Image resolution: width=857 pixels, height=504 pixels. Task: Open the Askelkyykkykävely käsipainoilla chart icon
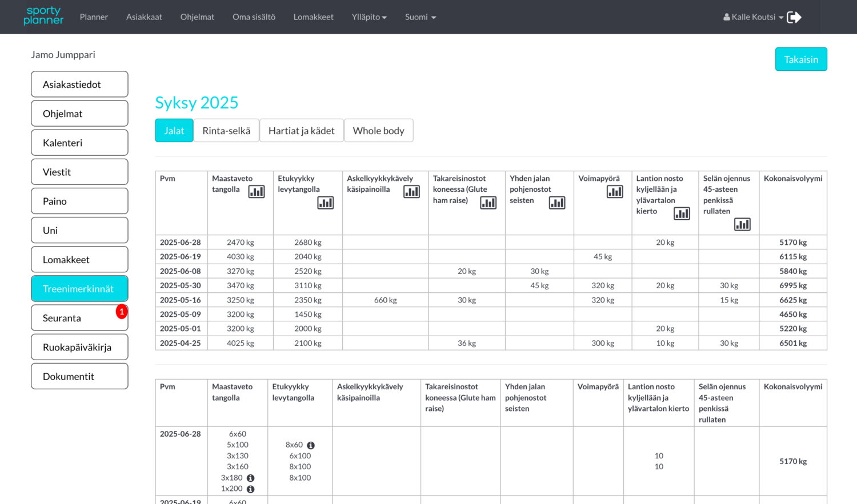[x=411, y=192]
